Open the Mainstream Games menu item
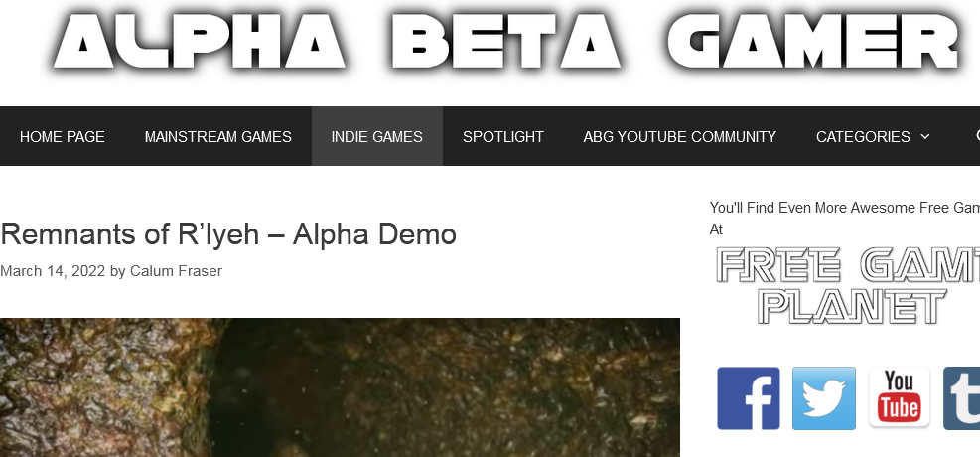Viewport: 980px width, 457px height. click(218, 136)
